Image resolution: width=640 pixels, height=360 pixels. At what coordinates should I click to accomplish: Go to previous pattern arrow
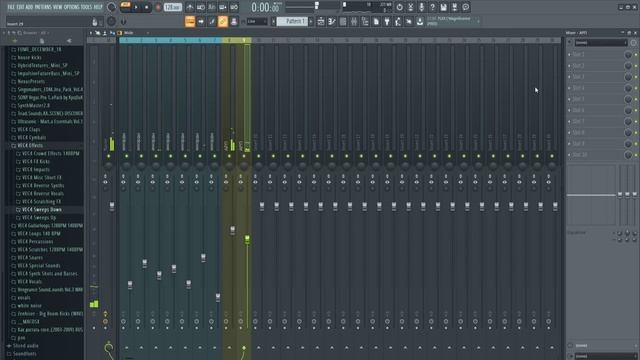coord(273,22)
